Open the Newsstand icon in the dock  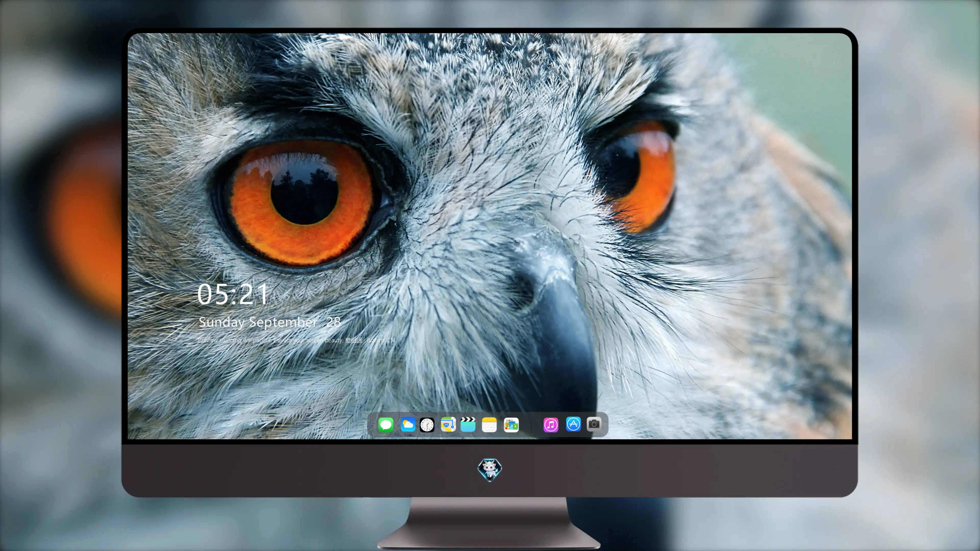point(511,424)
